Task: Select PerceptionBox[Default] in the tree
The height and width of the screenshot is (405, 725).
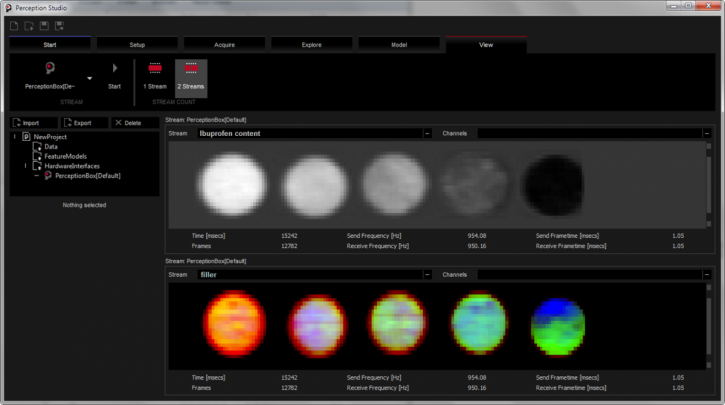Action: [x=88, y=176]
